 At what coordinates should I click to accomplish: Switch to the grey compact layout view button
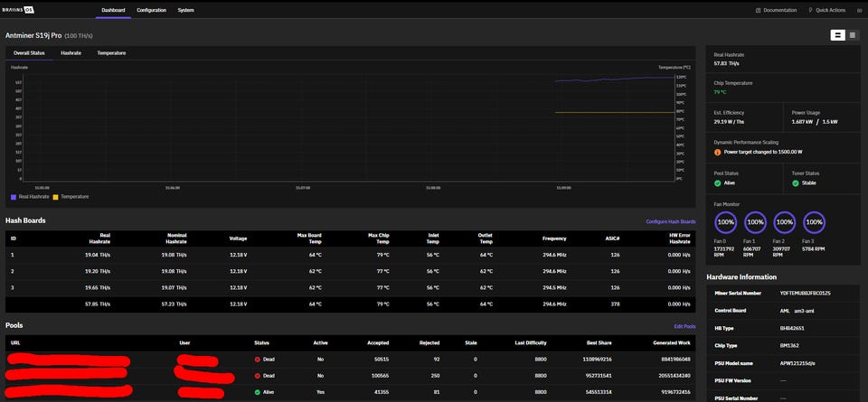tap(853, 35)
